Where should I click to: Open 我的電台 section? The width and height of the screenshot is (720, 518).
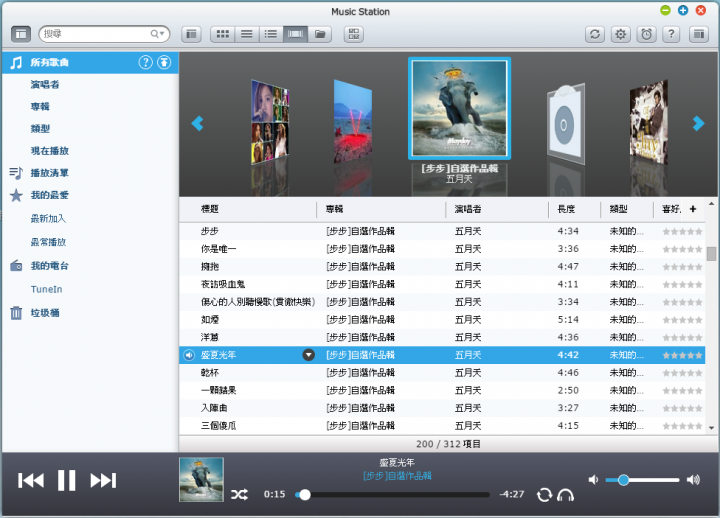[x=50, y=265]
